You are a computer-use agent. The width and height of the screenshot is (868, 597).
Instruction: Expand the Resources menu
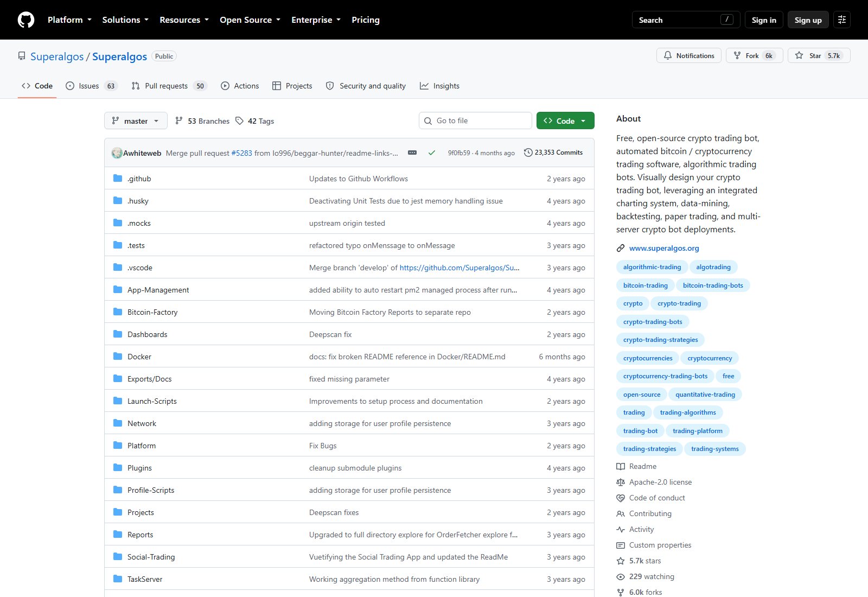[184, 20]
